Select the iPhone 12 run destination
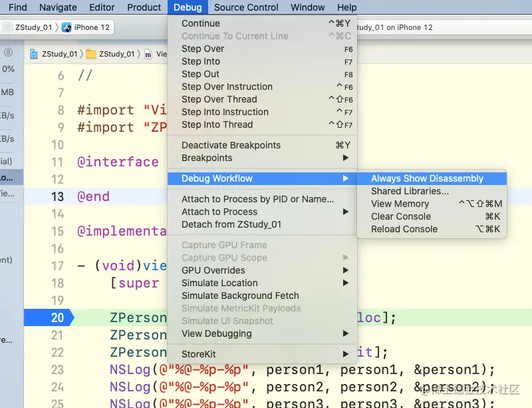The image size is (532, 408). tap(92, 27)
